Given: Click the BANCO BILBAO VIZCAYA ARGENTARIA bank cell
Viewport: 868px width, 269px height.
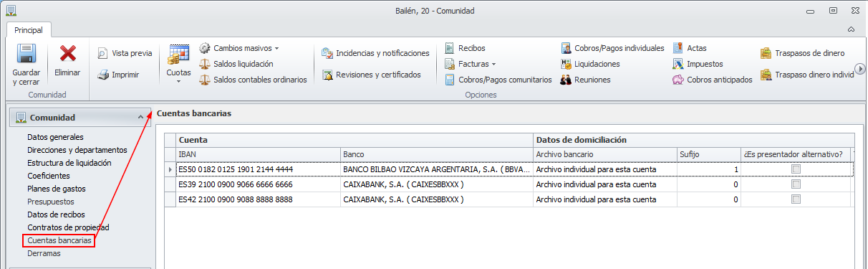Looking at the screenshot, I should click(437, 169).
